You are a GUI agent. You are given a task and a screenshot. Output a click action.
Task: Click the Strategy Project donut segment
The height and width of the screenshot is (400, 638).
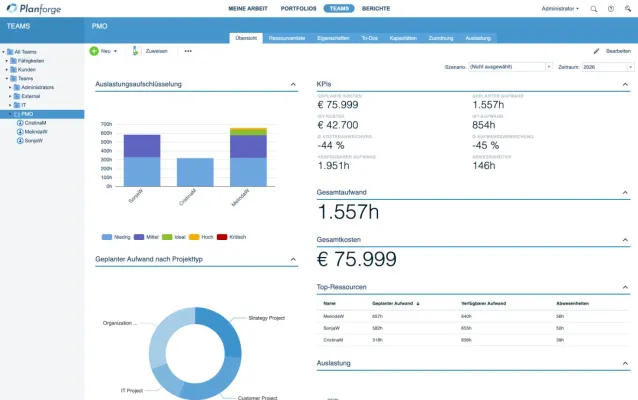pyautogui.click(x=225, y=330)
